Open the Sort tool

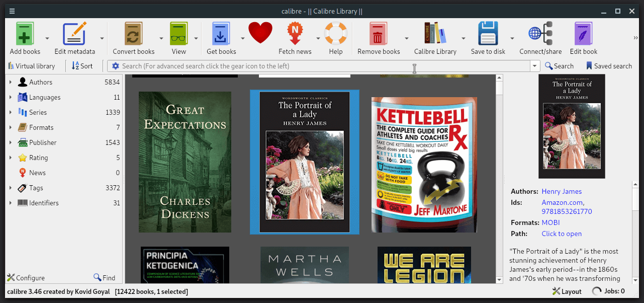pos(74,66)
